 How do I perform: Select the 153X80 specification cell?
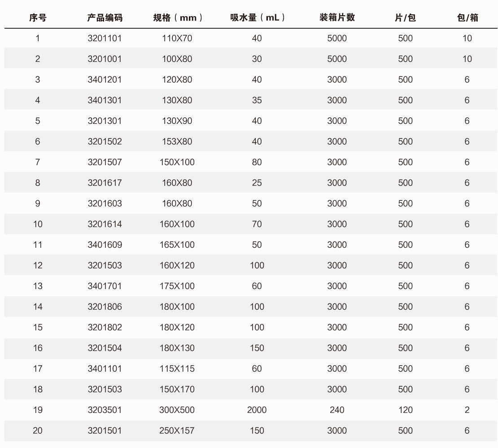tap(177, 141)
